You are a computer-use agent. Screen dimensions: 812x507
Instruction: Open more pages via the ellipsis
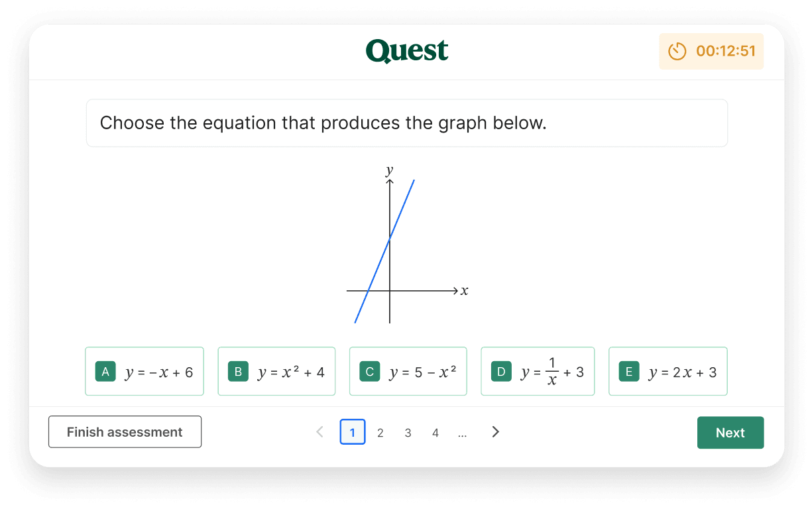pos(462,433)
